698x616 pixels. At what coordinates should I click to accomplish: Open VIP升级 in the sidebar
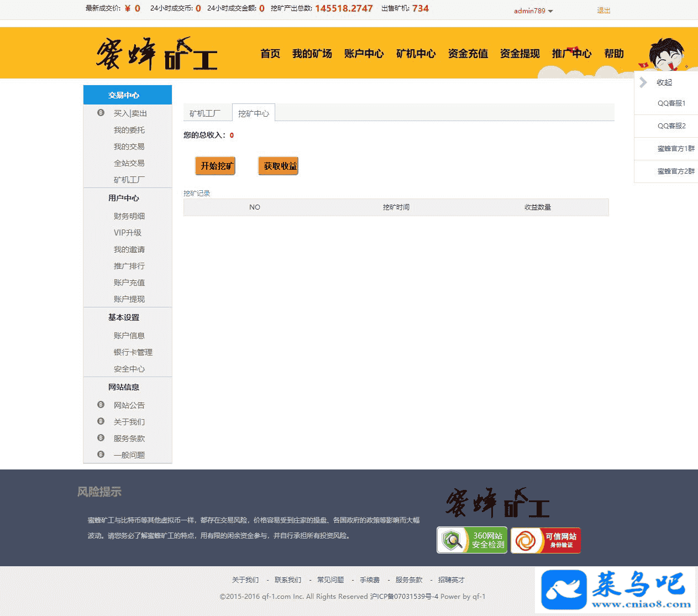[128, 233]
